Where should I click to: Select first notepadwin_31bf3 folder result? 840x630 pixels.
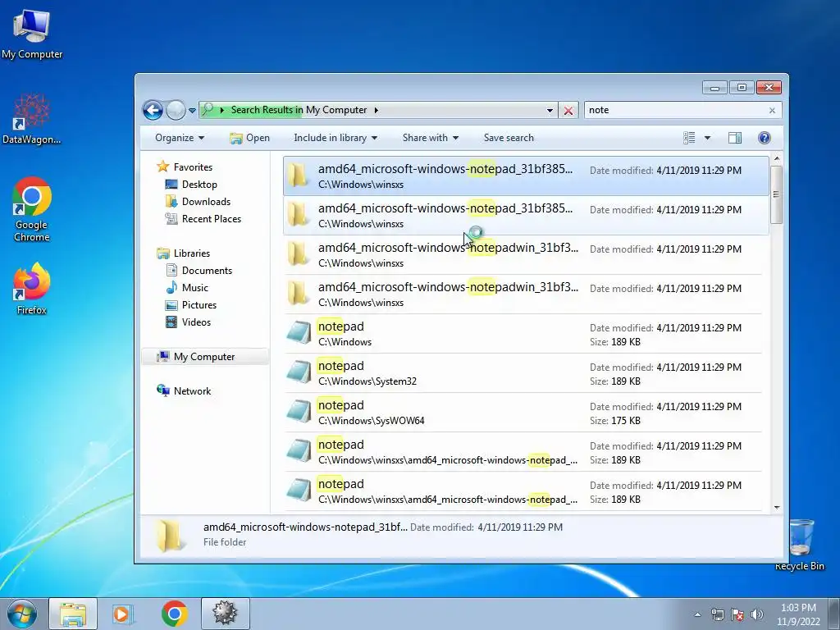click(526, 255)
